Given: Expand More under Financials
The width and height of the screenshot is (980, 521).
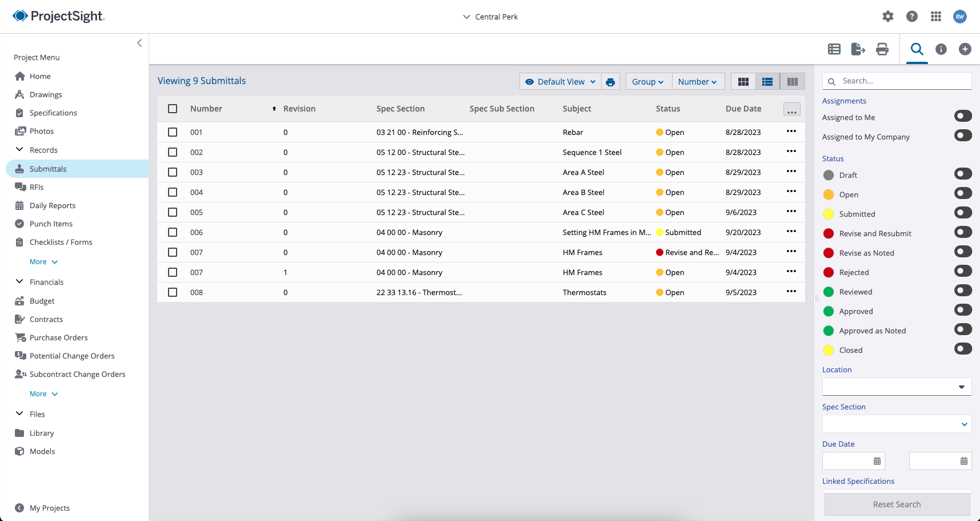Looking at the screenshot, I should point(44,394).
